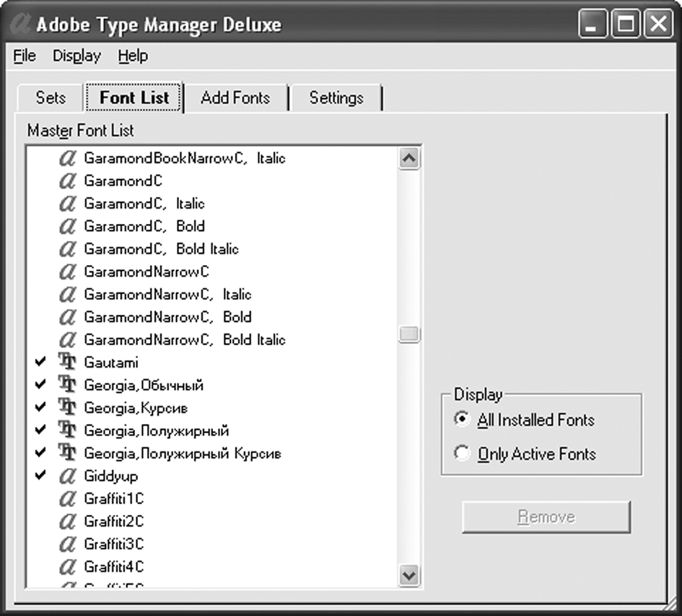Open the Settings tab

(336, 97)
